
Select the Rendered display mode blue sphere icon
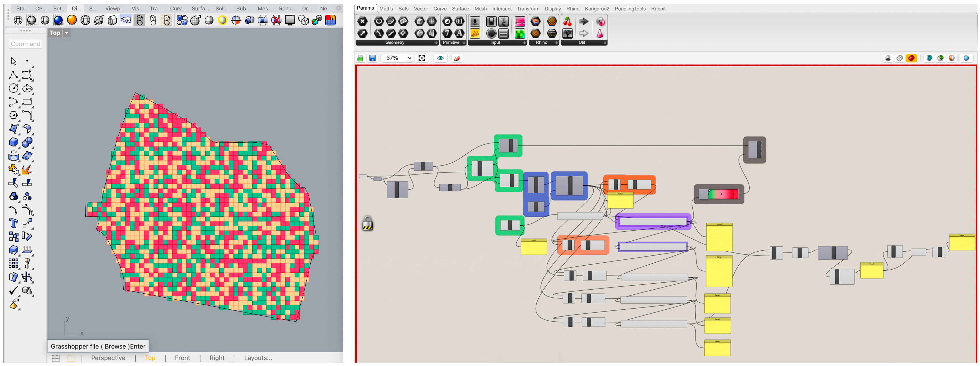coord(58,20)
